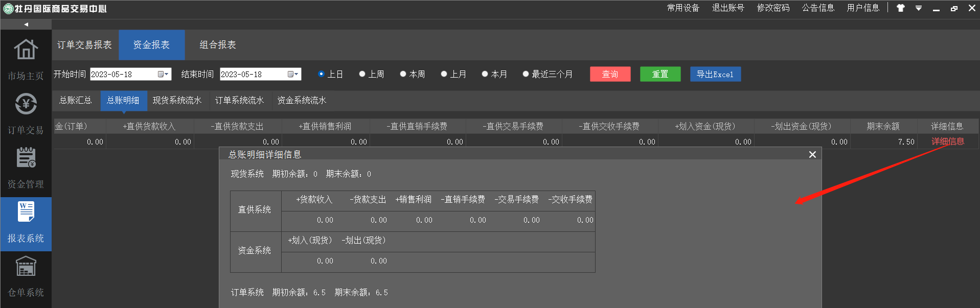Open the 结束时间 date picker dropdown
Image resolution: width=980 pixels, height=308 pixels.
[x=293, y=75]
